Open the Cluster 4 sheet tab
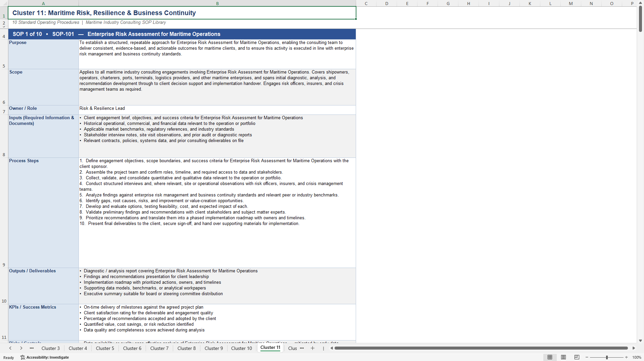644x361 pixels. 78,348
